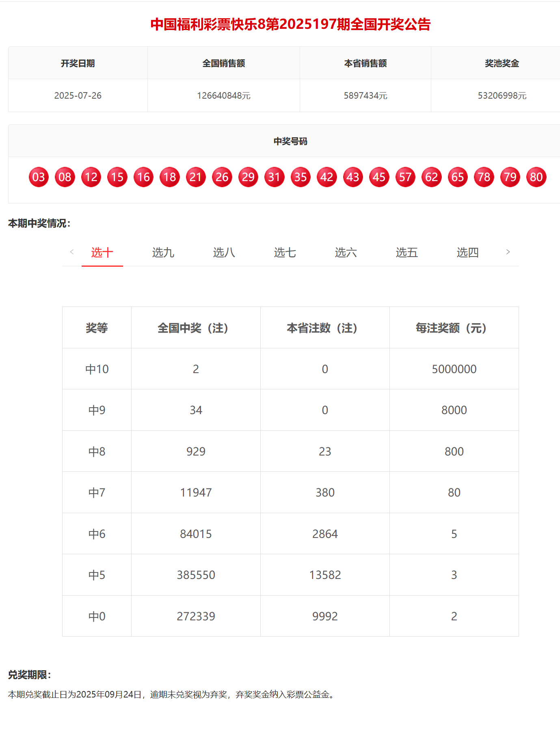560x732 pixels.
Task: Click the 兑奖期限 heading
Action: (x=30, y=675)
